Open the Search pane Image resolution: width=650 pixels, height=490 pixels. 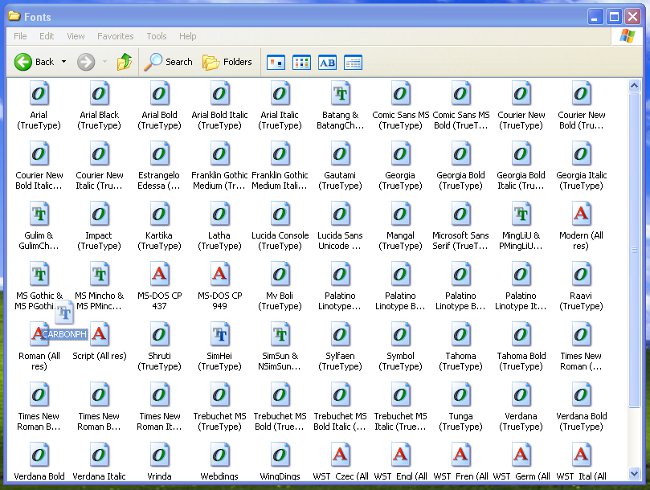(x=168, y=62)
